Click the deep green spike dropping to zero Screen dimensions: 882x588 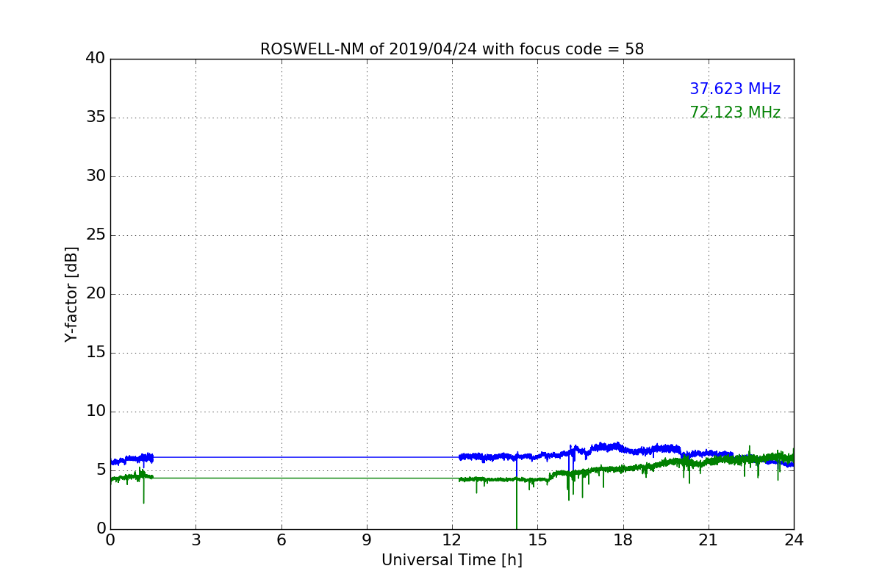coord(517,505)
